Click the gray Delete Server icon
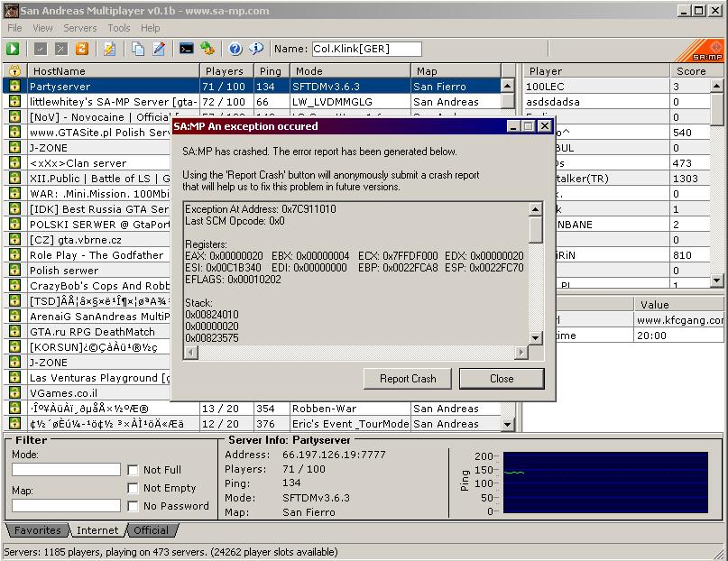This screenshot has width=728, height=561. click(x=60, y=49)
